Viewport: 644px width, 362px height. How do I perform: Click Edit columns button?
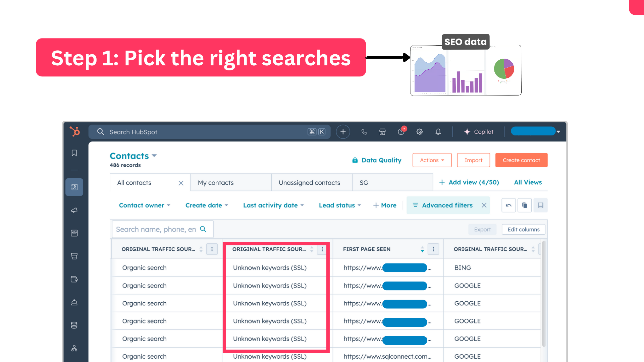(x=523, y=230)
